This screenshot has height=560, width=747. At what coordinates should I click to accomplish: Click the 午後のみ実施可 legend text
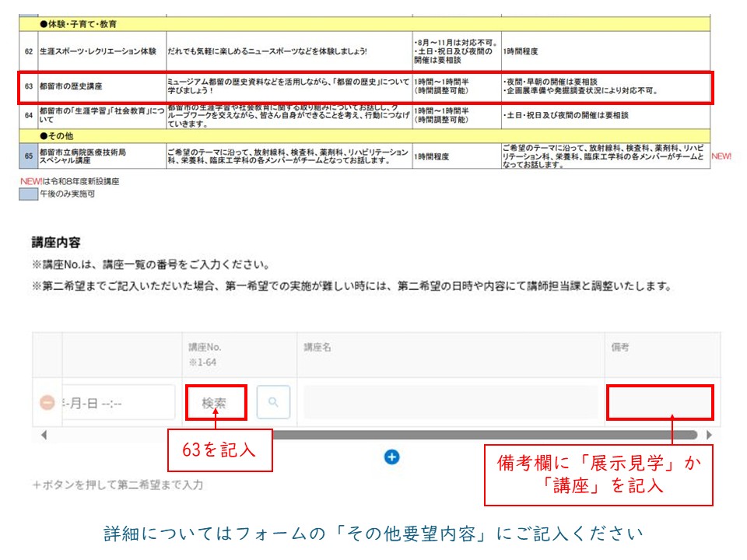(67, 194)
